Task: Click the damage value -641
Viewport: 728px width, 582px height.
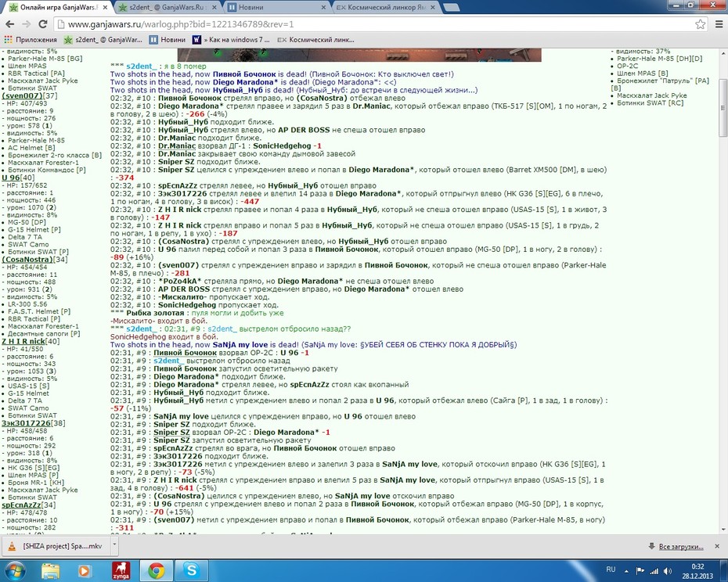Action: 184,488
